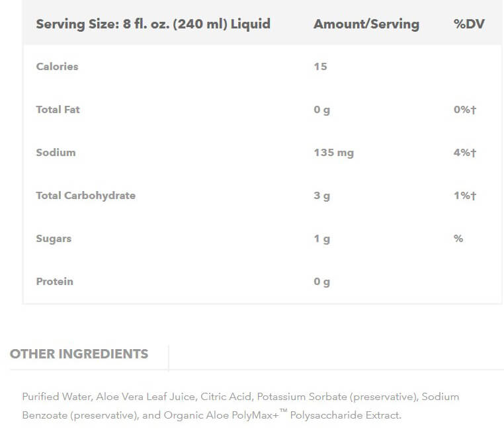
Task: Click the 3 g carbohydrate amount
Action: (x=321, y=196)
